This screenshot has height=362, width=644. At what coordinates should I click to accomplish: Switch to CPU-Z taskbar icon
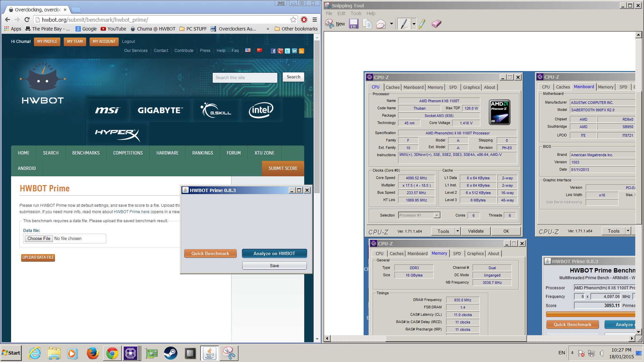(x=130, y=353)
